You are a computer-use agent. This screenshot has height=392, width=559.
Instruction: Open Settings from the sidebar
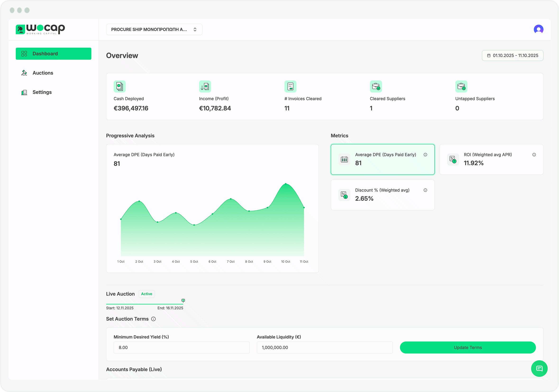[x=42, y=92]
